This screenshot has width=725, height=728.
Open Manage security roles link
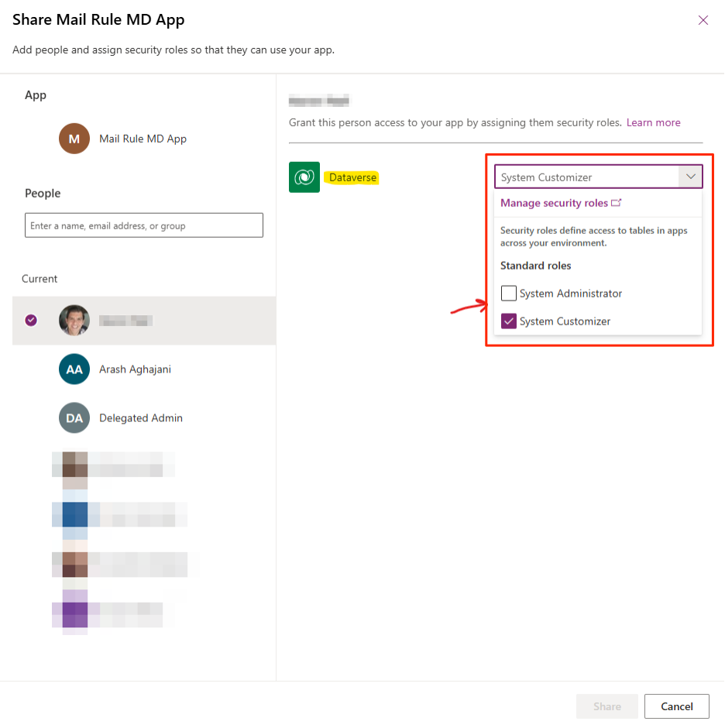pos(554,203)
